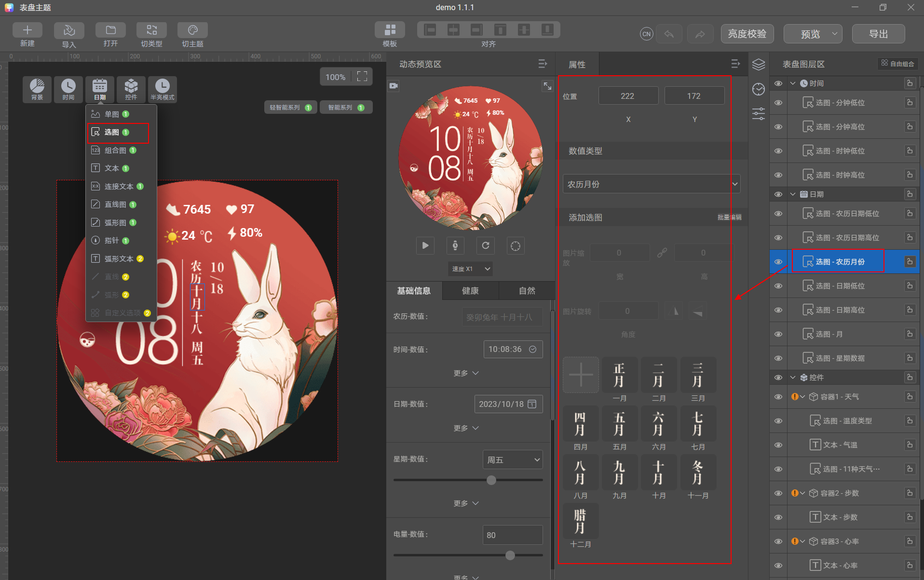Viewport: 924px width, 580px height.
Task: Click the 导出 export button
Action: 878,34
